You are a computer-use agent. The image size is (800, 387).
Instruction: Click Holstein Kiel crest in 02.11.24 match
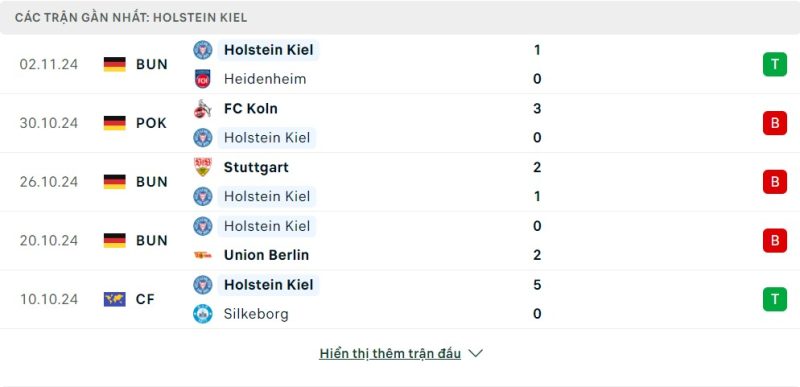click(203, 50)
